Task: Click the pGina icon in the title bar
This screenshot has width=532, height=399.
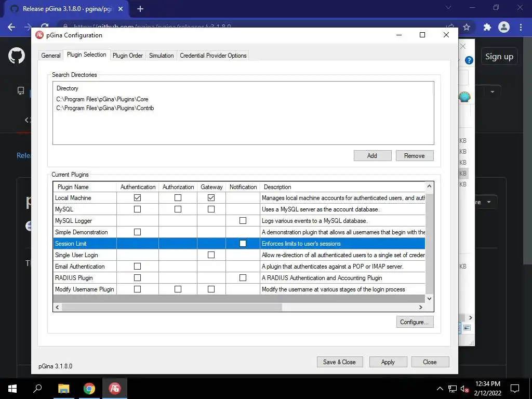Action: point(39,35)
